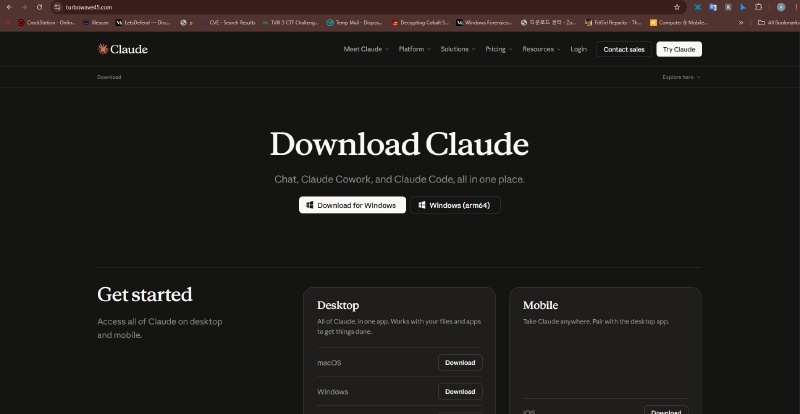Open the Login link
The height and width of the screenshot is (414, 800).
click(579, 49)
